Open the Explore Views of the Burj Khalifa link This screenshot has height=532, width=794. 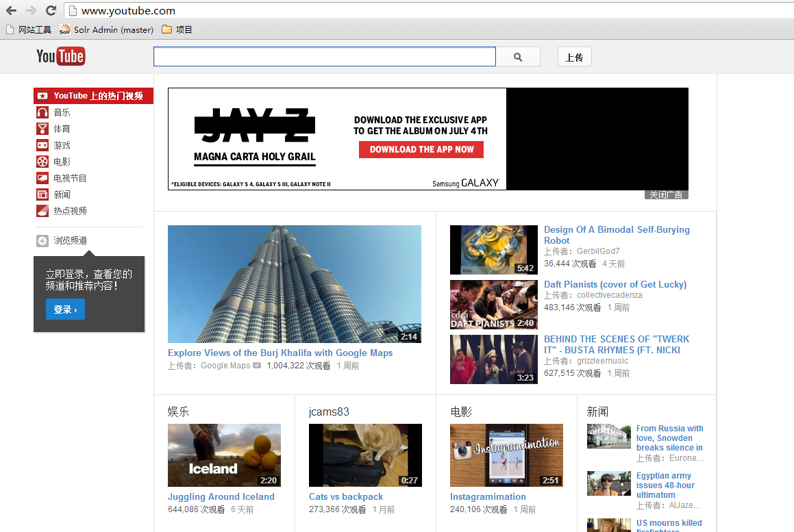tap(280, 353)
